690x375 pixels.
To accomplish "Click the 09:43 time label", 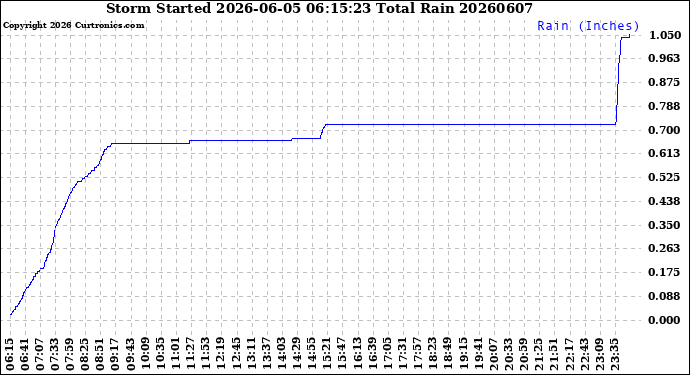I will (x=130, y=355).
